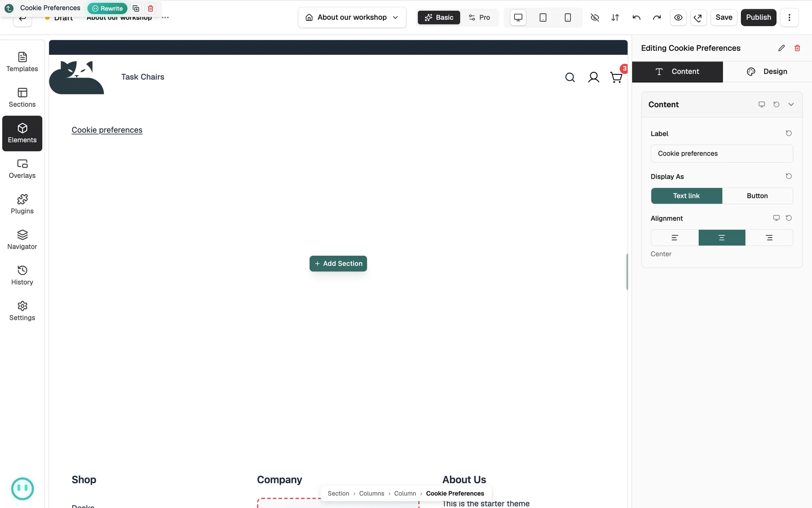Open the shopping cart icon with badge

(616, 77)
